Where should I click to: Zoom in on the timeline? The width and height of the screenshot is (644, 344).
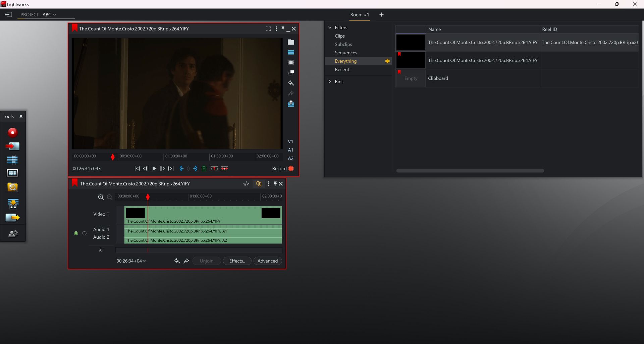click(x=101, y=197)
